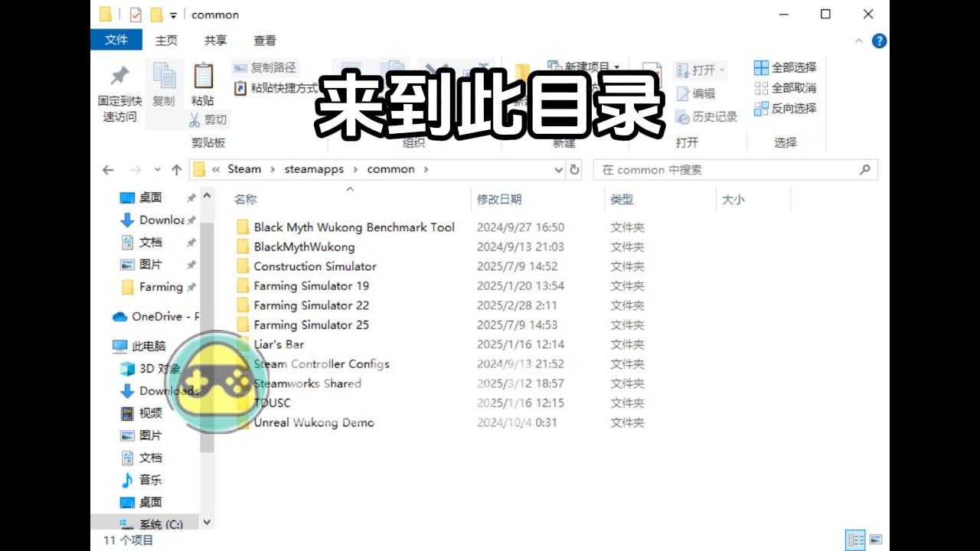This screenshot has width=980, height=551.
Task: Select the Farming Simulator 19 folder
Action: (x=311, y=285)
